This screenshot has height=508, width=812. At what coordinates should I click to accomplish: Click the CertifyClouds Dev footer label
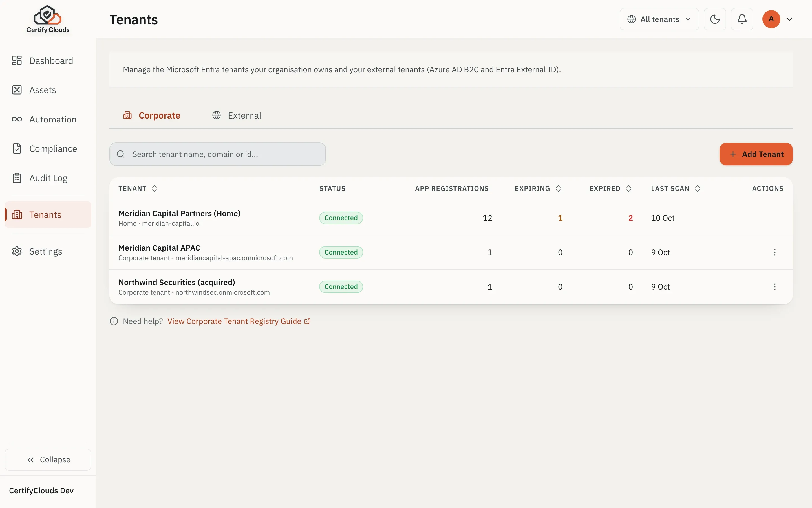(41, 491)
